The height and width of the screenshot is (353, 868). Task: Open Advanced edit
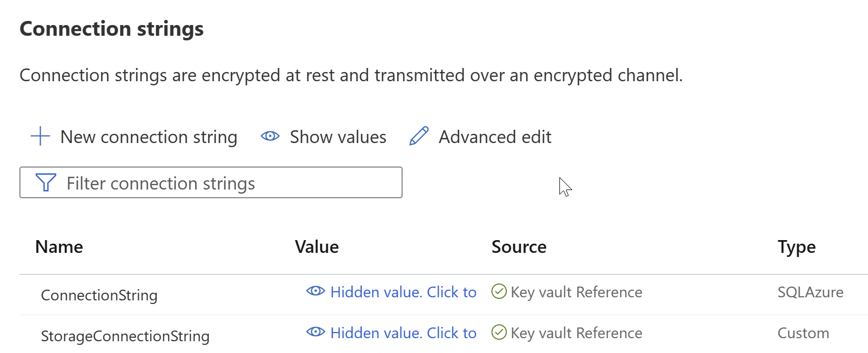480,137
